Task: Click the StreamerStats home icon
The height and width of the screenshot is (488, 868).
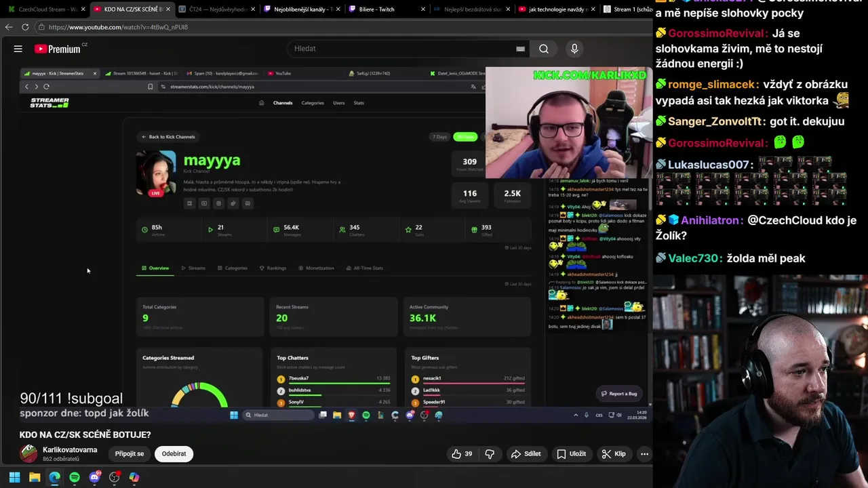Action: 262,103
